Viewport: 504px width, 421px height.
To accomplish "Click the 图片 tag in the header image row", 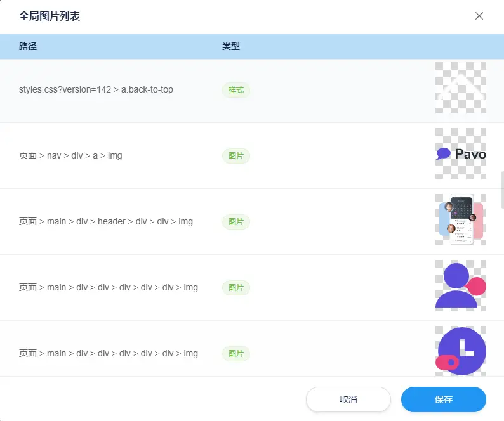I will click(236, 222).
